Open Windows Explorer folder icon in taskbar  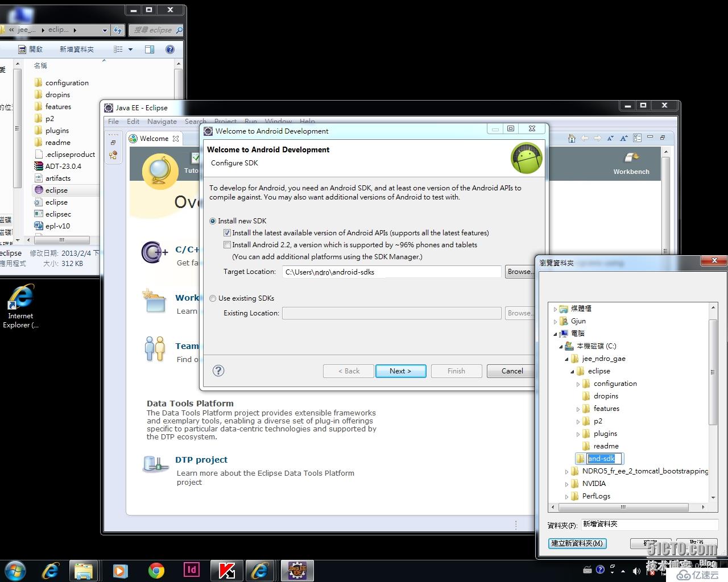coord(84,570)
